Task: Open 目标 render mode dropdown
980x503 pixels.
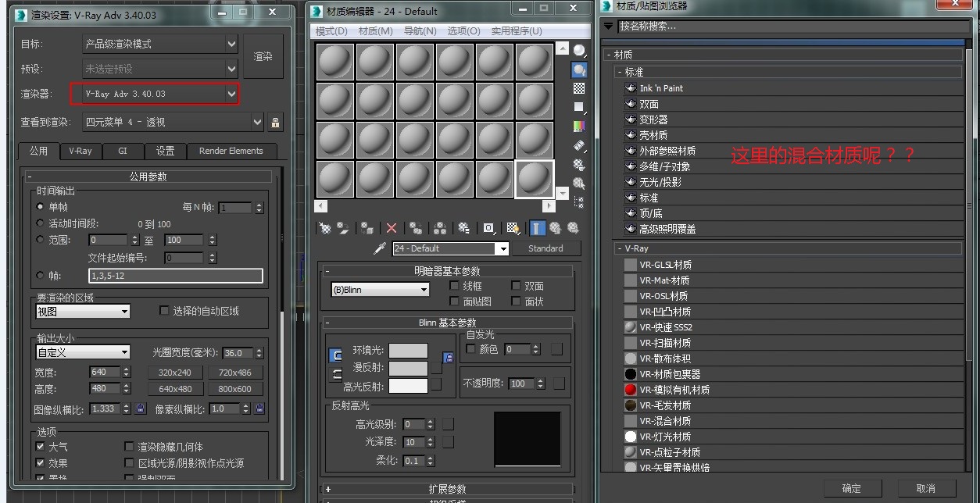Action: coord(159,44)
